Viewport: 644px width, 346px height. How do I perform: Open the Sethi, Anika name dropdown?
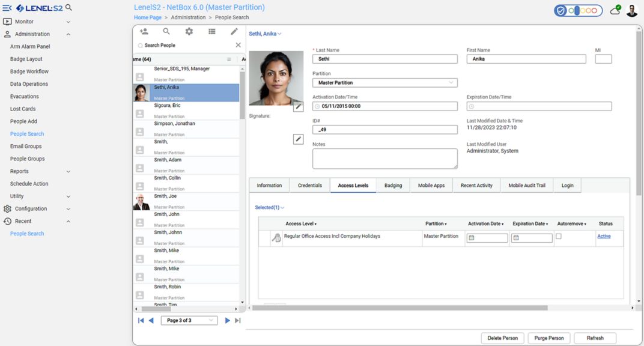(x=265, y=34)
